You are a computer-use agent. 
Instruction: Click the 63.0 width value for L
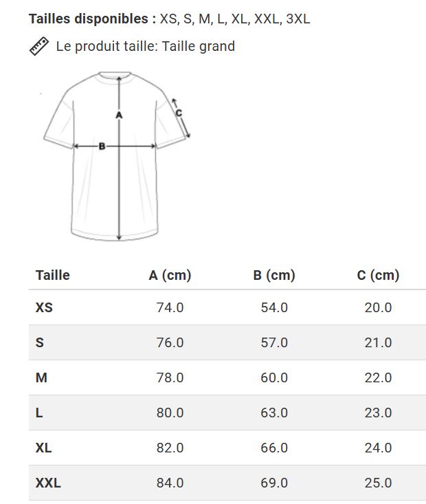pos(274,413)
